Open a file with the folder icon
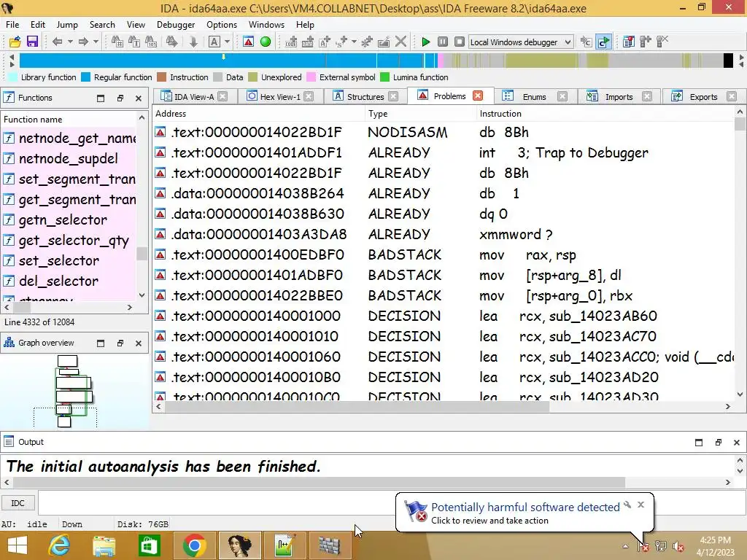 point(15,42)
